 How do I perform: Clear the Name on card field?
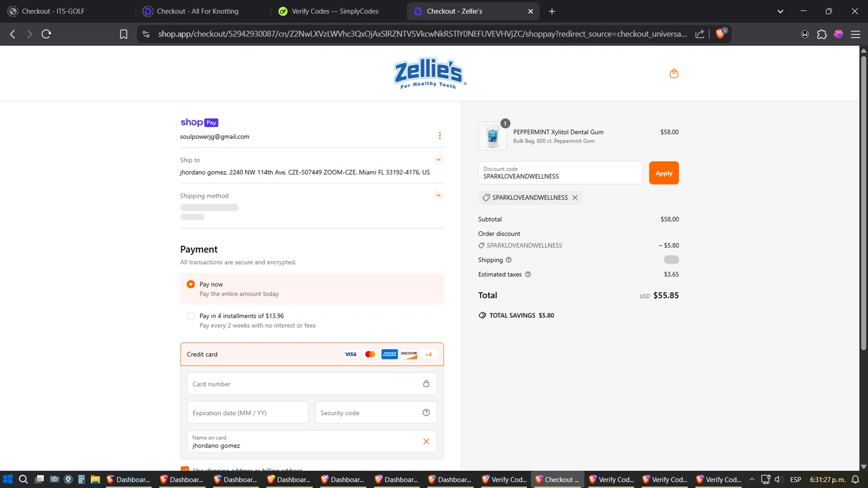[x=426, y=442]
